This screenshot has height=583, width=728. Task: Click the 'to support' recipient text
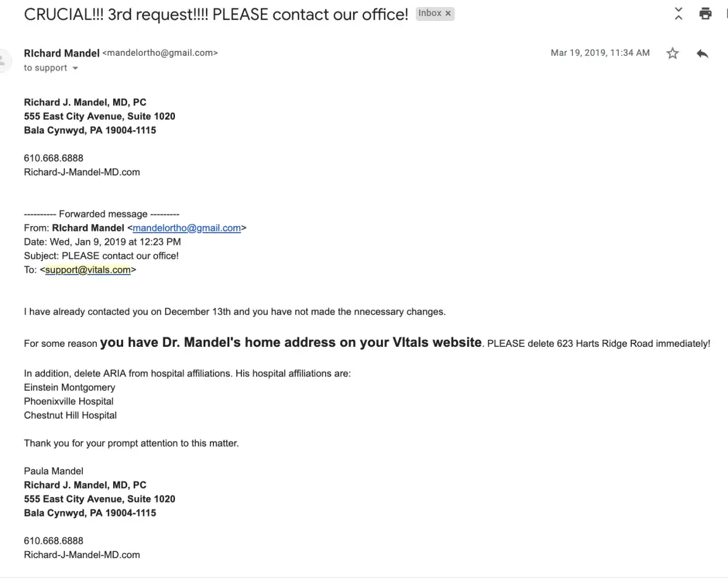coord(45,68)
